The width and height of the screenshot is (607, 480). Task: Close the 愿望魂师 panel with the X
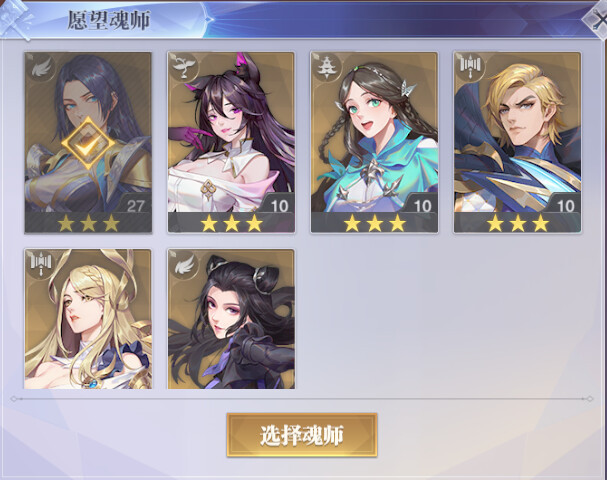[x=597, y=22]
